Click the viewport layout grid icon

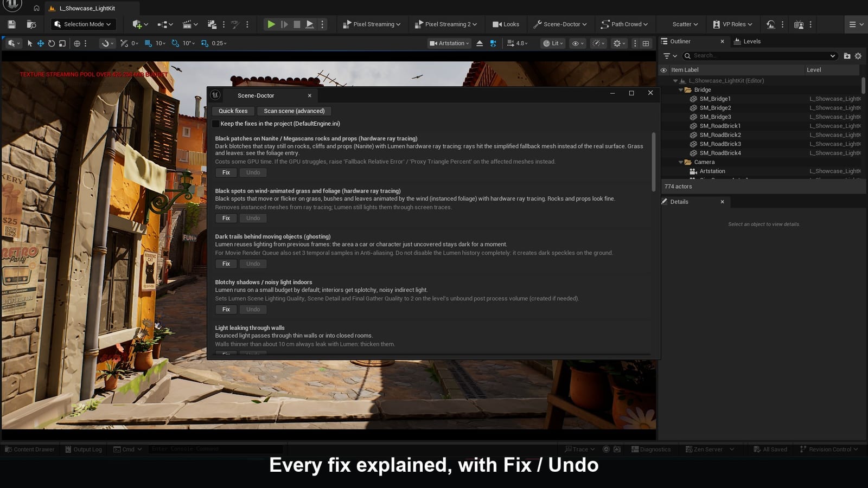coord(646,43)
